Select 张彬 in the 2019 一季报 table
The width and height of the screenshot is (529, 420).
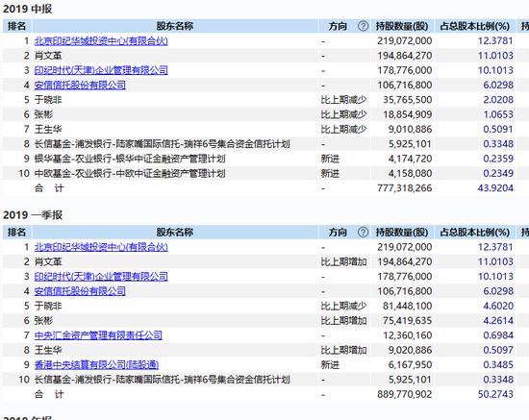(43, 321)
